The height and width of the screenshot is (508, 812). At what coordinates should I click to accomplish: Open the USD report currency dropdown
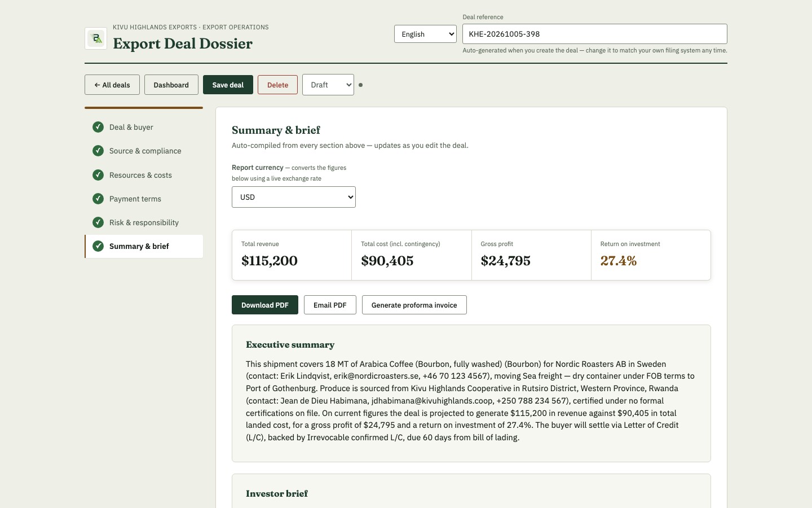294,197
